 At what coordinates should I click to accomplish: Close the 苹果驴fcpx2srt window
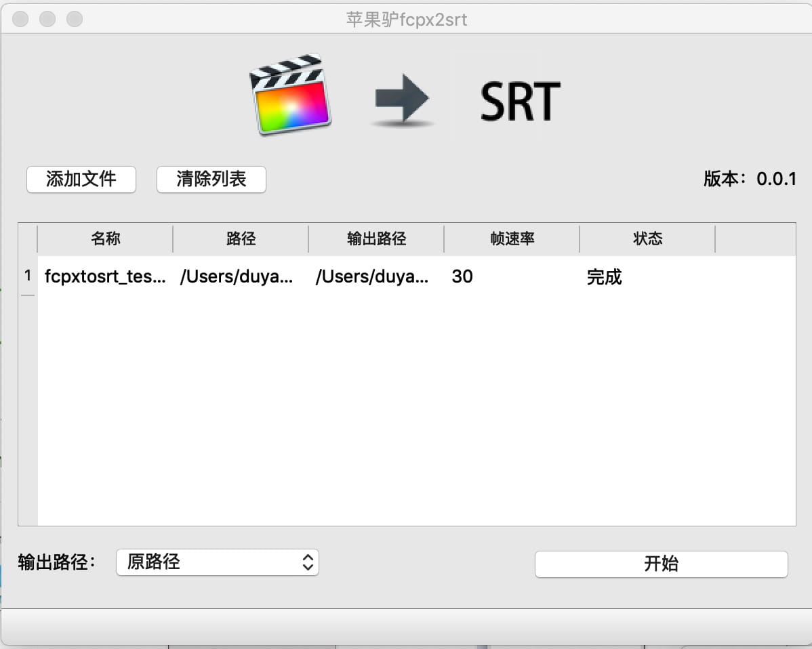(x=21, y=19)
